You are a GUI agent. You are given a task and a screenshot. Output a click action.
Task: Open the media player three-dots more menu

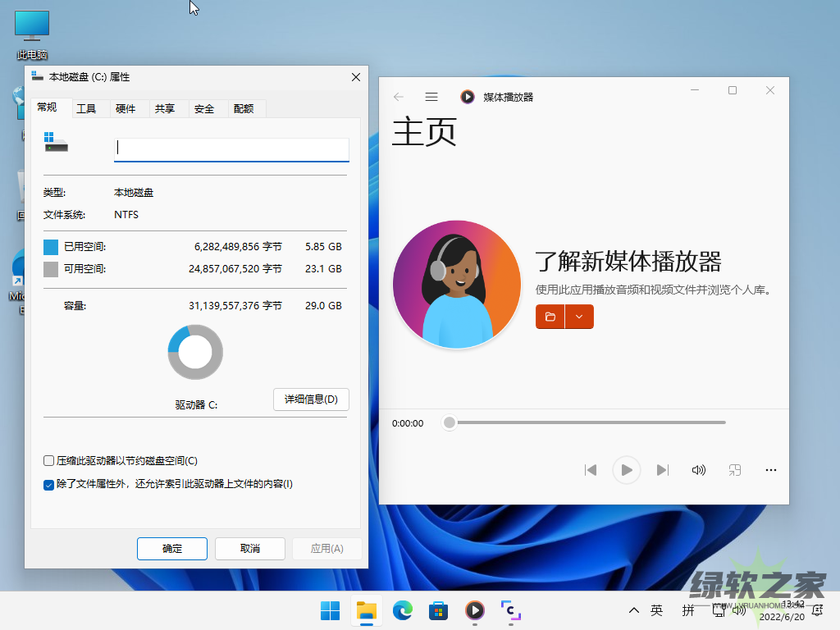pyautogui.click(x=770, y=470)
